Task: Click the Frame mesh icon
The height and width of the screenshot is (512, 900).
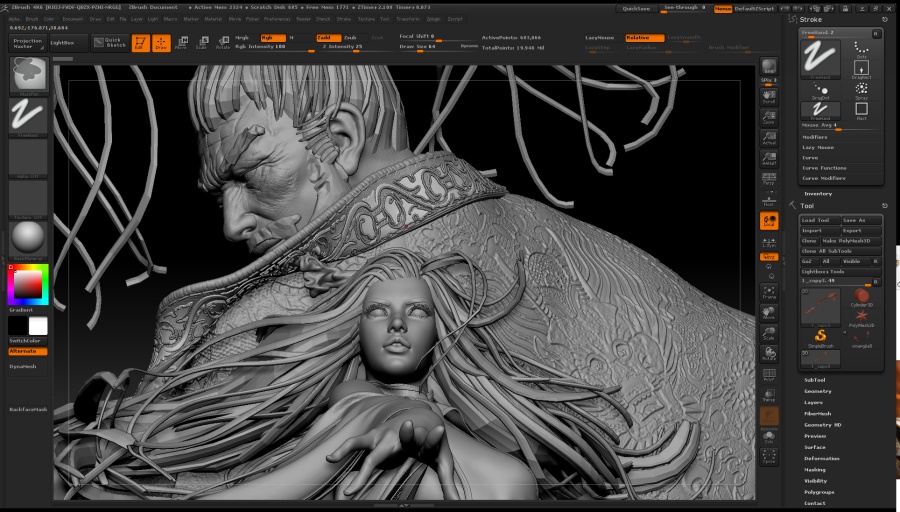Action: (769, 292)
